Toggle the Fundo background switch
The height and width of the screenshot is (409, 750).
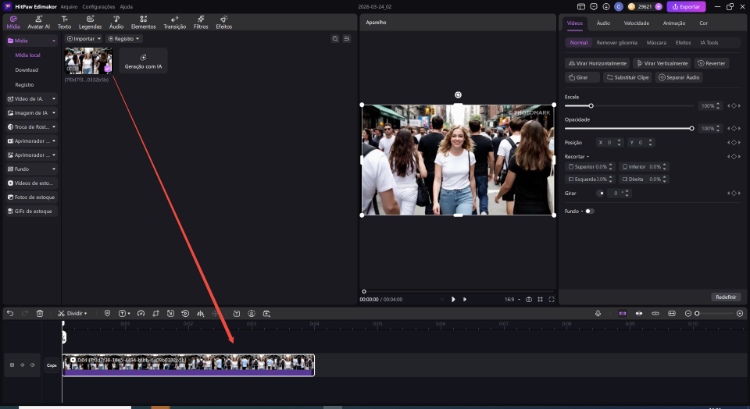pyautogui.click(x=589, y=211)
